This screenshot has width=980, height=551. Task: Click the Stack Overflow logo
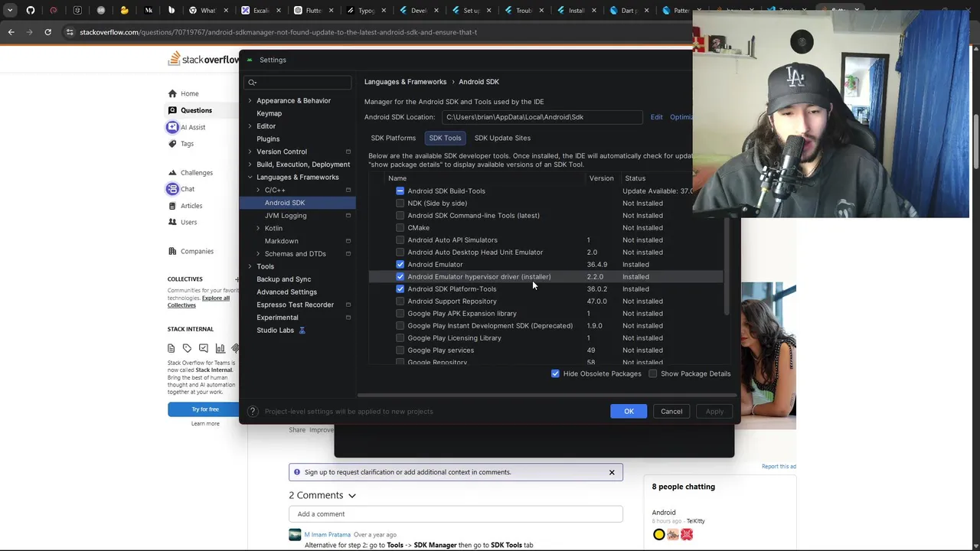[204, 59]
